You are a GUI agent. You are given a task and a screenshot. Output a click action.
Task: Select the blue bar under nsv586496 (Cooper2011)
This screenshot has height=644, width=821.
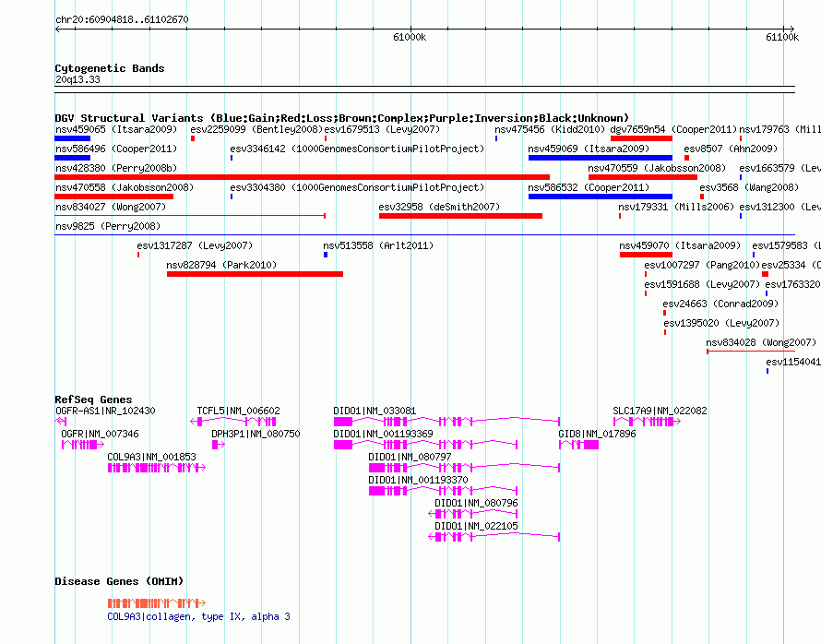pos(73,158)
